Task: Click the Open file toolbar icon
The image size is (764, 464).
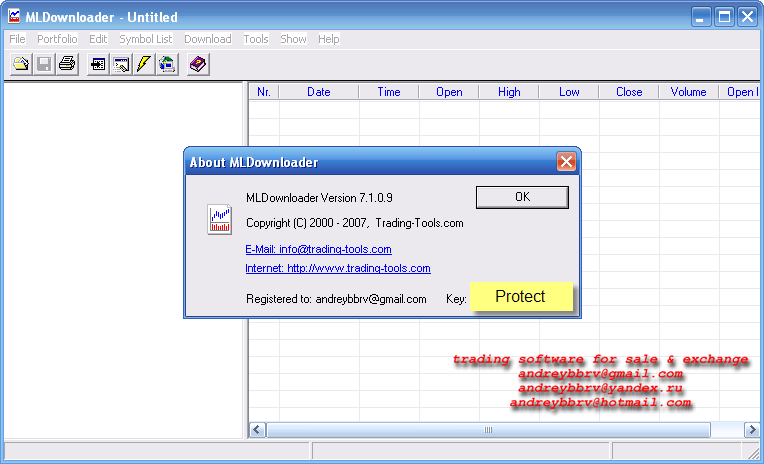Action: (21, 64)
